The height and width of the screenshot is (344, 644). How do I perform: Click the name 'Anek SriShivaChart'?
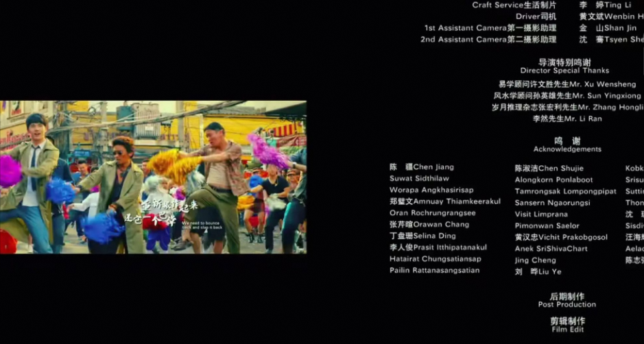(551, 249)
